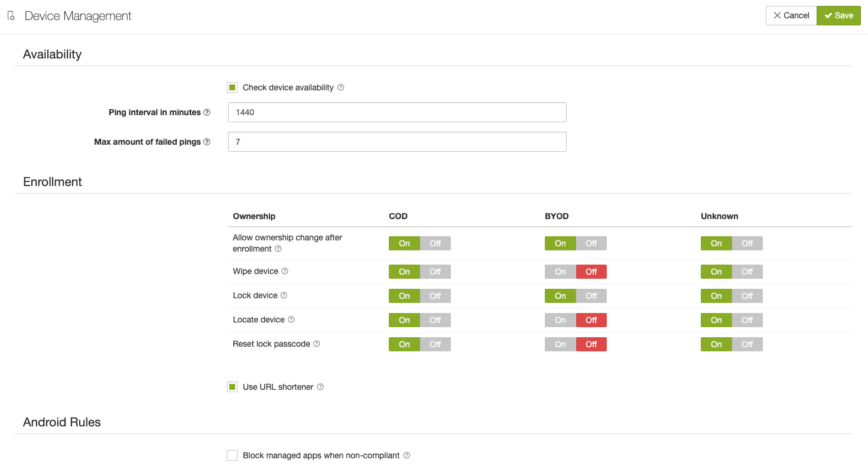Open help icon beside Ping interval in minutes
The width and height of the screenshot is (868, 476).
[x=207, y=112]
